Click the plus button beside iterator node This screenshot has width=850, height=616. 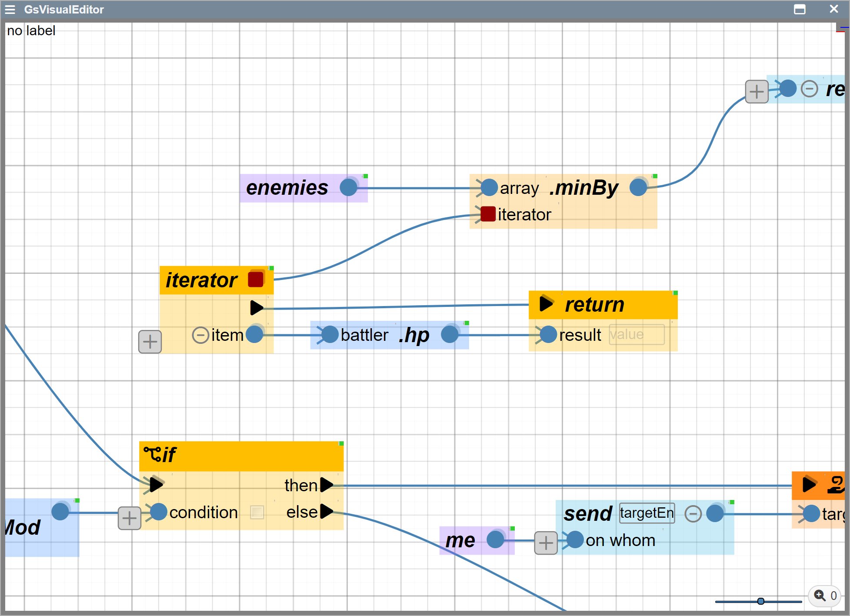[x=150, y=342]
